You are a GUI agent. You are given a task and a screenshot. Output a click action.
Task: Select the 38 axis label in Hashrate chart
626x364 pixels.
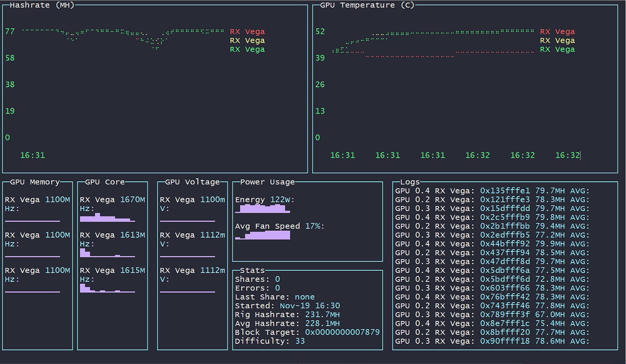pos(10,85)
